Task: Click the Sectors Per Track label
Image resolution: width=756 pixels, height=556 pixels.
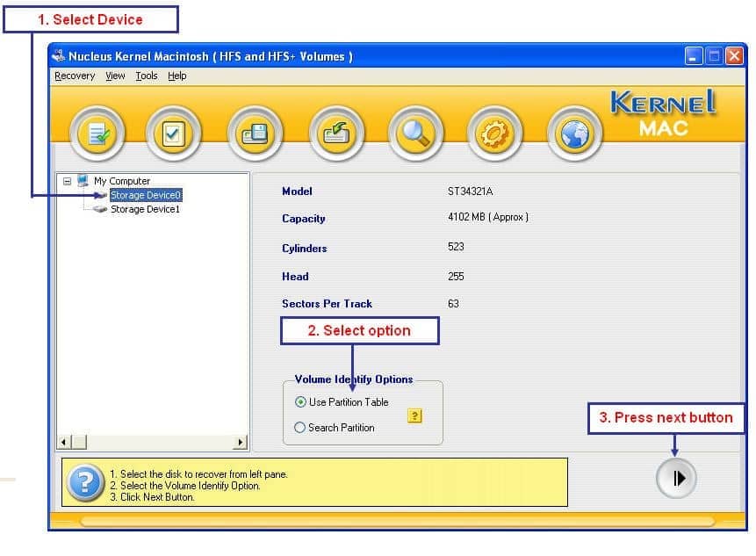Action: pyautogui.click(x=327, y=304)
